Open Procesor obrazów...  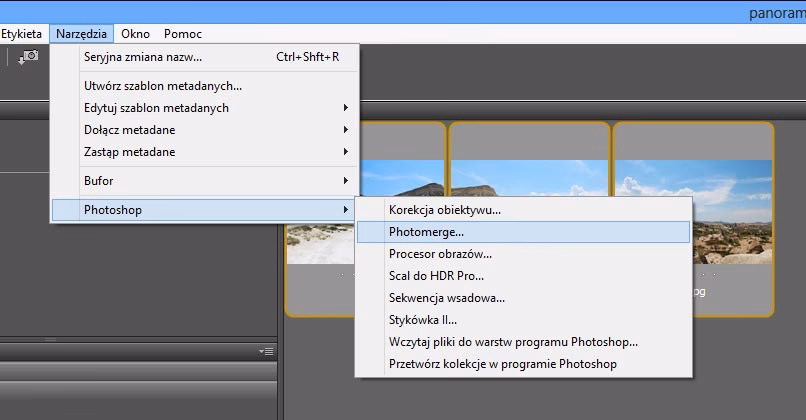[523, 254]
